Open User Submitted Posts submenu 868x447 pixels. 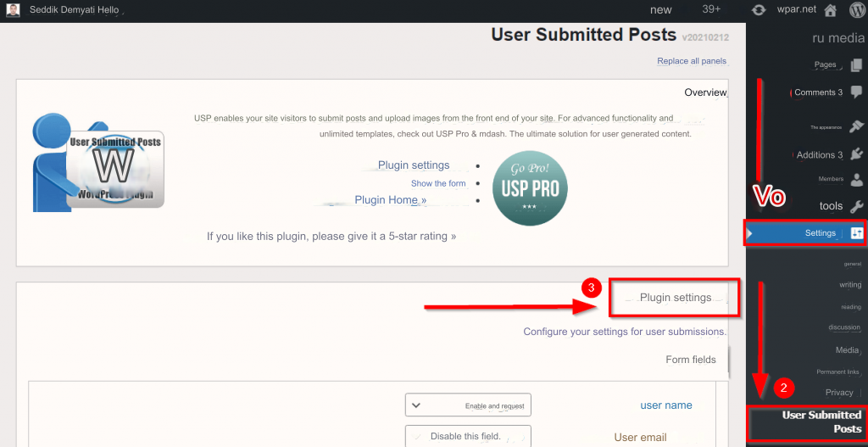[821, 422]
